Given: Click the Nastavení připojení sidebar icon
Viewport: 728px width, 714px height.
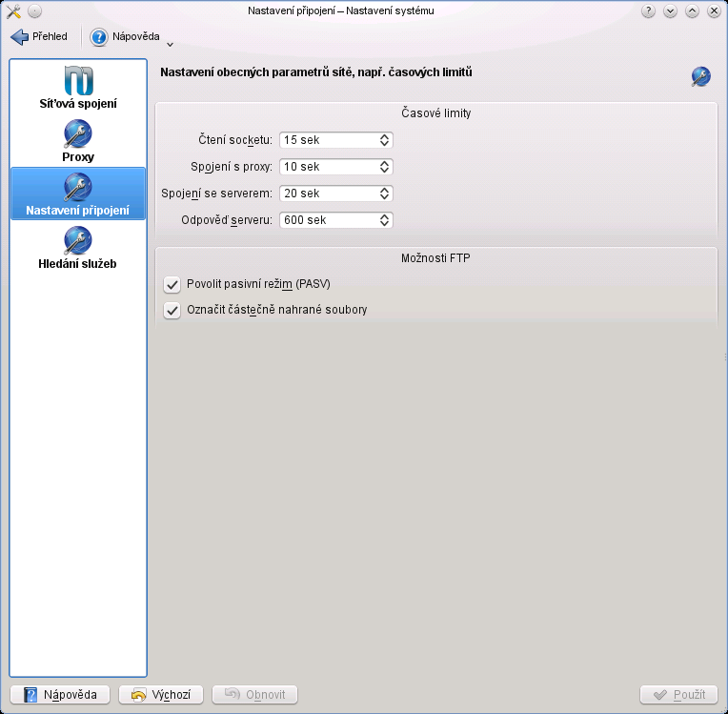Looking at the screenshot, I should pos(78,187).
